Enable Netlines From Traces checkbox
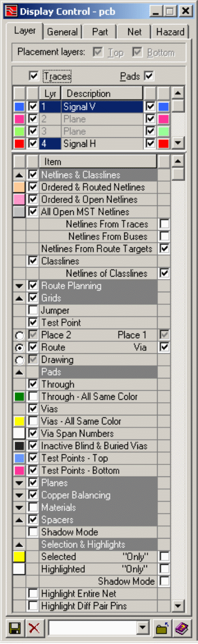Image resolution: width=198 pixels, height=644 pixels. pyautogui.click(x=164, y=224)
